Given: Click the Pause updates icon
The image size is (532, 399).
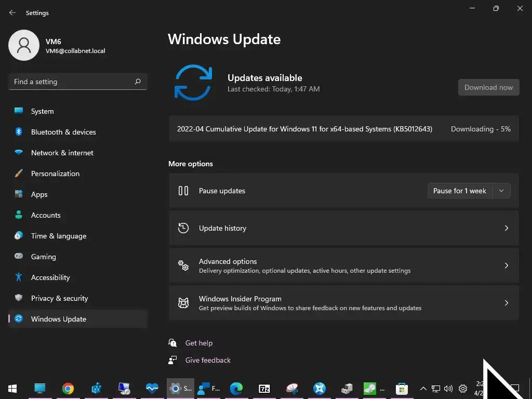Looking at the screenshot, I should (183, 191).
